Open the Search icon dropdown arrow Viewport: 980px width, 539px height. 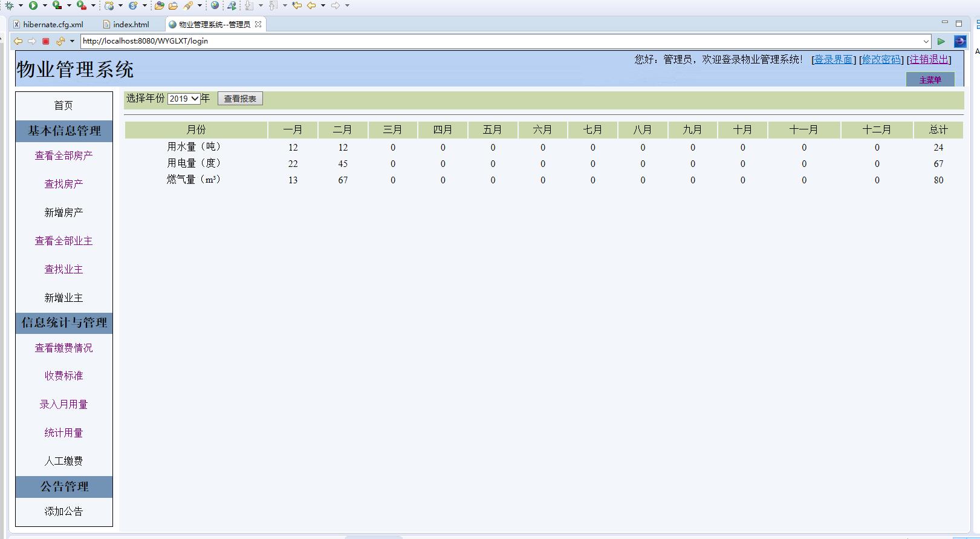click(200, 5)
